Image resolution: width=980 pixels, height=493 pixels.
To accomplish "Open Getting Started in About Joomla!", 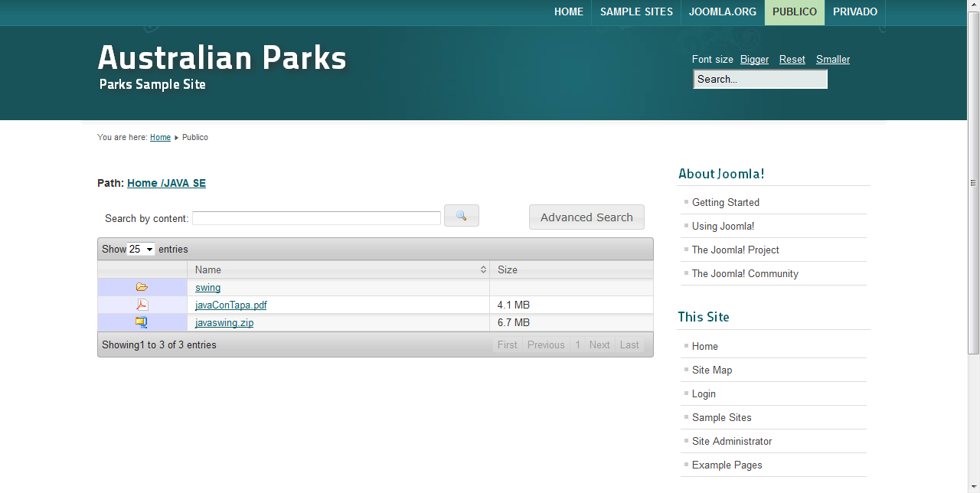I will tap(726, 202).
